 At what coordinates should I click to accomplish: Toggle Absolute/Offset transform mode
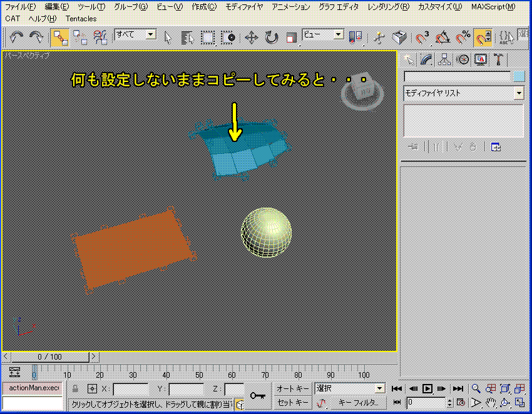click(x=92, y=388)
